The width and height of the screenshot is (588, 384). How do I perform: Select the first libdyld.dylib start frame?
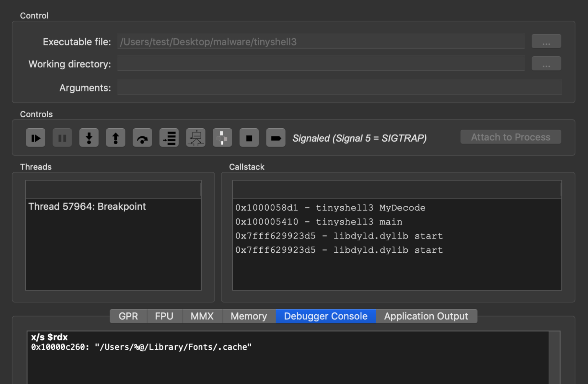[x=397, y=236]
